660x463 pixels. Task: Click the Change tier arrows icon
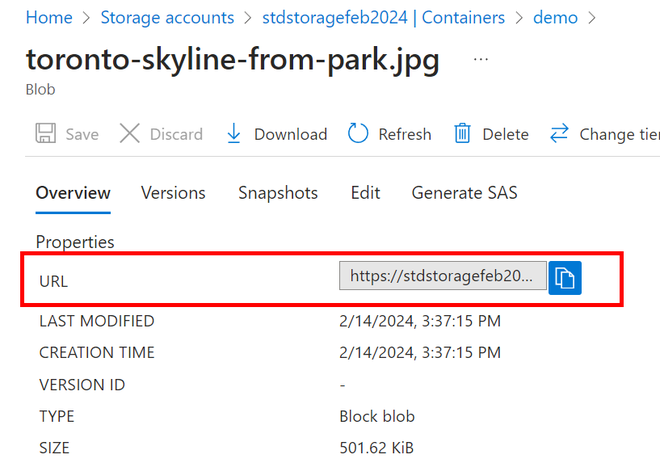[x=559, y=134]
